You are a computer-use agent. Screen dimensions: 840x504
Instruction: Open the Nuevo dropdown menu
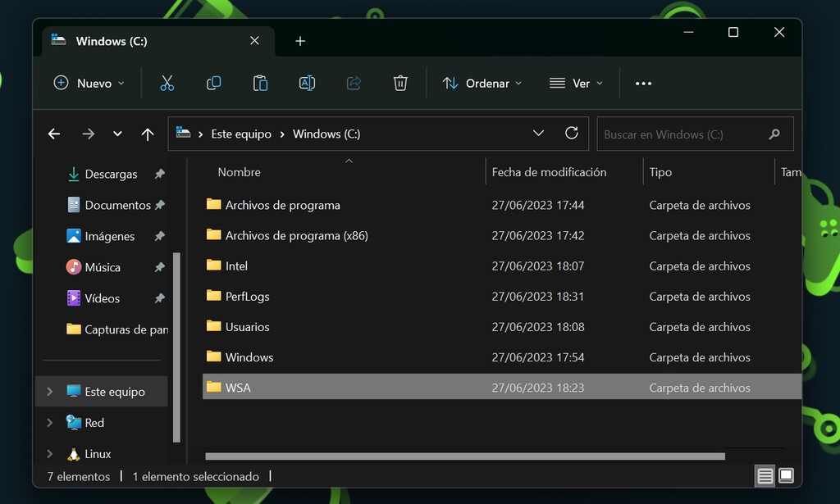tap(89, 83)
